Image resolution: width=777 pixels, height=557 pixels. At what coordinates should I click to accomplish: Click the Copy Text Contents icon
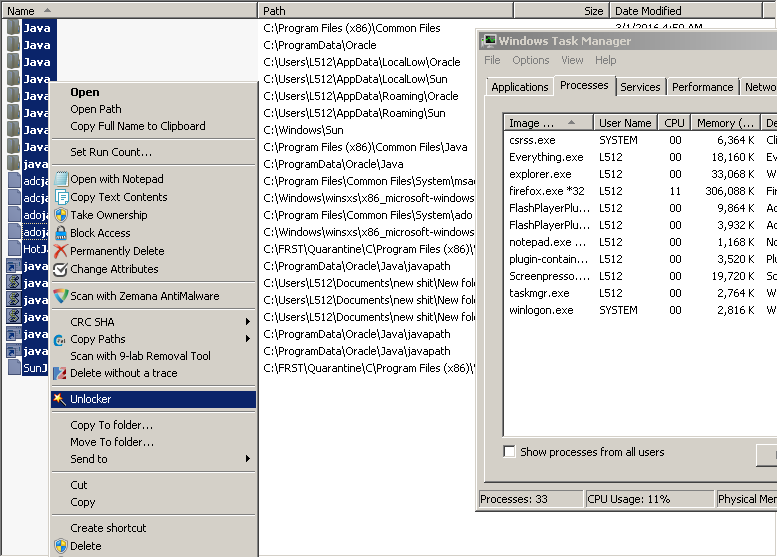click(x=61, y=197)
